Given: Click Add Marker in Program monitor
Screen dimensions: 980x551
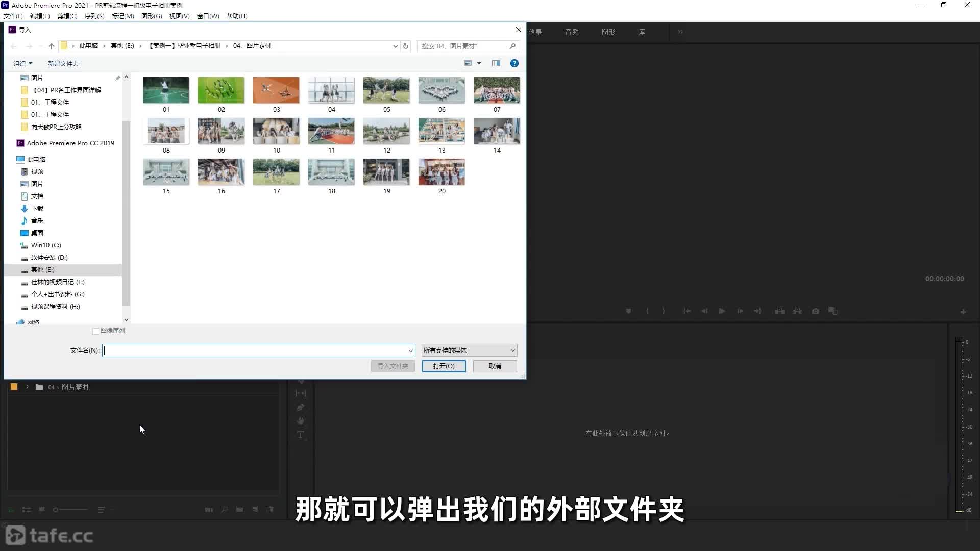Looking at the screenshot, I should coord(628,311).
